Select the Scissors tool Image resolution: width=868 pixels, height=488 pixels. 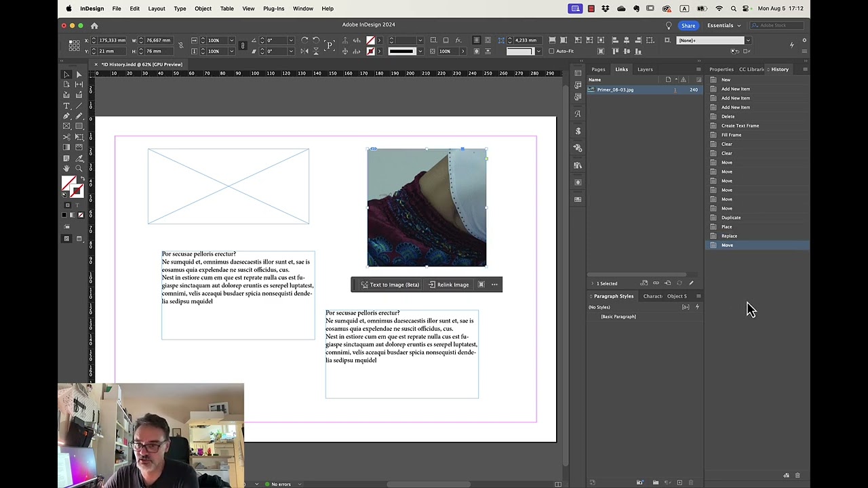click(66, 136)
